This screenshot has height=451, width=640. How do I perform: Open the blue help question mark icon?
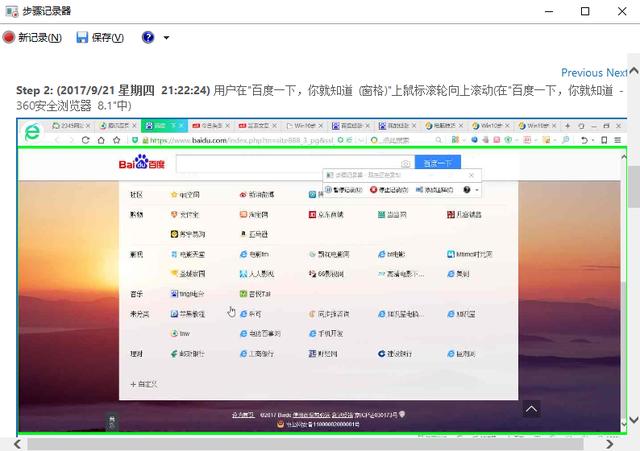tap(148, 38)
